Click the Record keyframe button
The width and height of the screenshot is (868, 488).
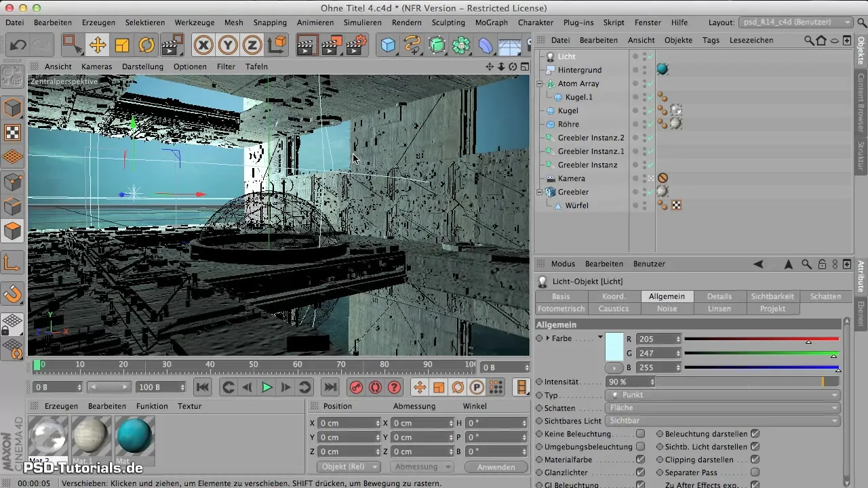click(355, 387)
